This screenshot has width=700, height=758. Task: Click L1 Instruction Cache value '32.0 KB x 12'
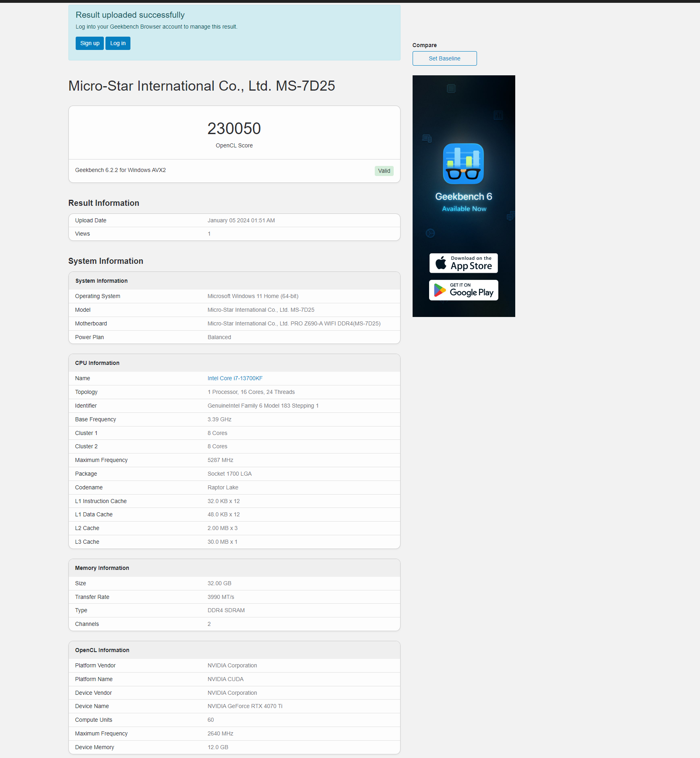point(223,501)
